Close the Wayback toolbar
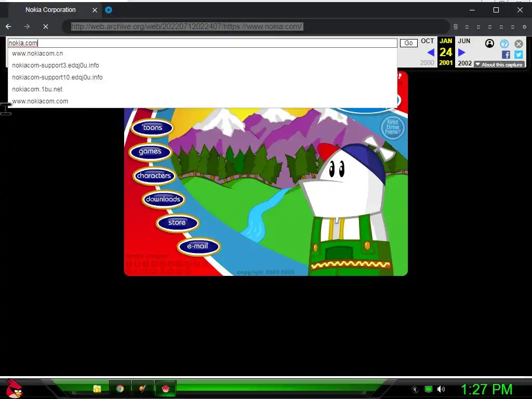The width and height of the screenshot is (532, 399). 518,44
